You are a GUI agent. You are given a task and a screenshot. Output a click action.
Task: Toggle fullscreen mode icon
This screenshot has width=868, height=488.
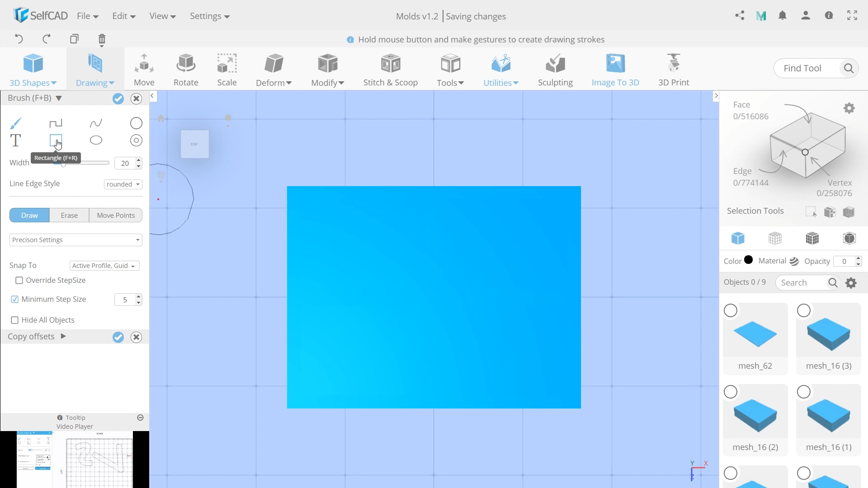coord(852,16)
